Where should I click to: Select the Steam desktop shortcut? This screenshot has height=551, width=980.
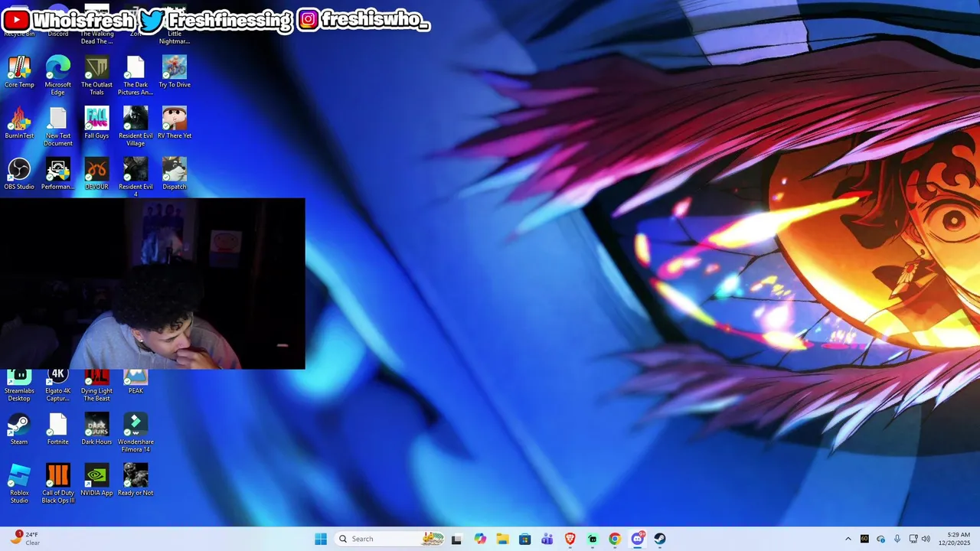(x=19, y=429)
